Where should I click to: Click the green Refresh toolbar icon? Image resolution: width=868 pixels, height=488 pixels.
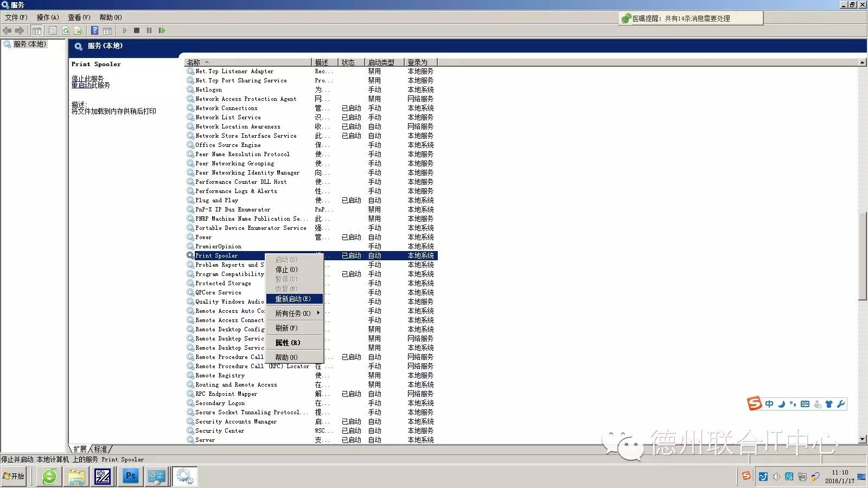coord(66,30)
